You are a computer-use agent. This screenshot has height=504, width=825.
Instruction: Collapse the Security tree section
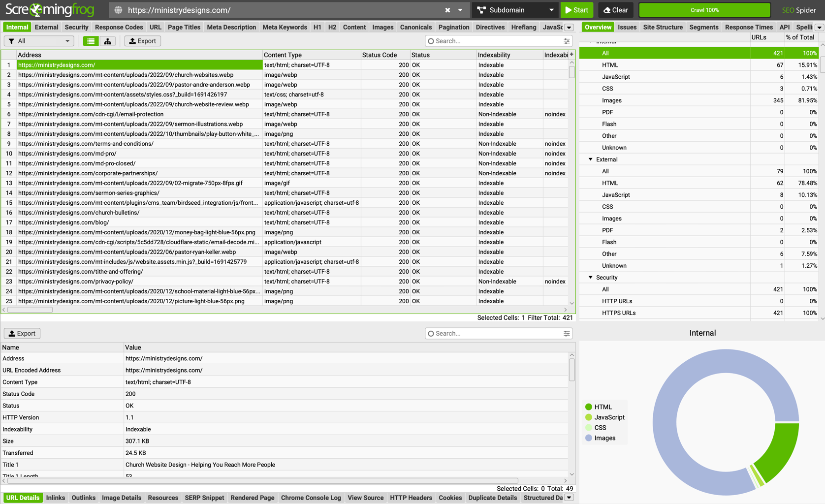pos(591,278)
